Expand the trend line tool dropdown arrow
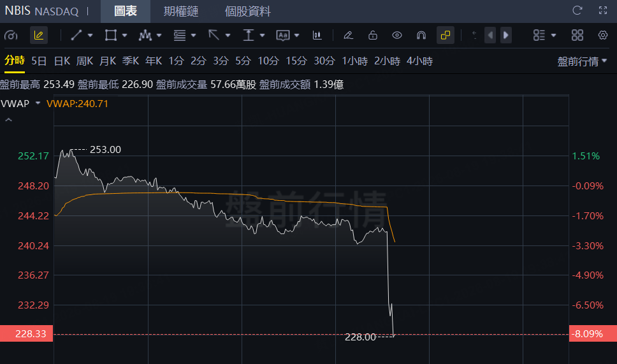 90,36
